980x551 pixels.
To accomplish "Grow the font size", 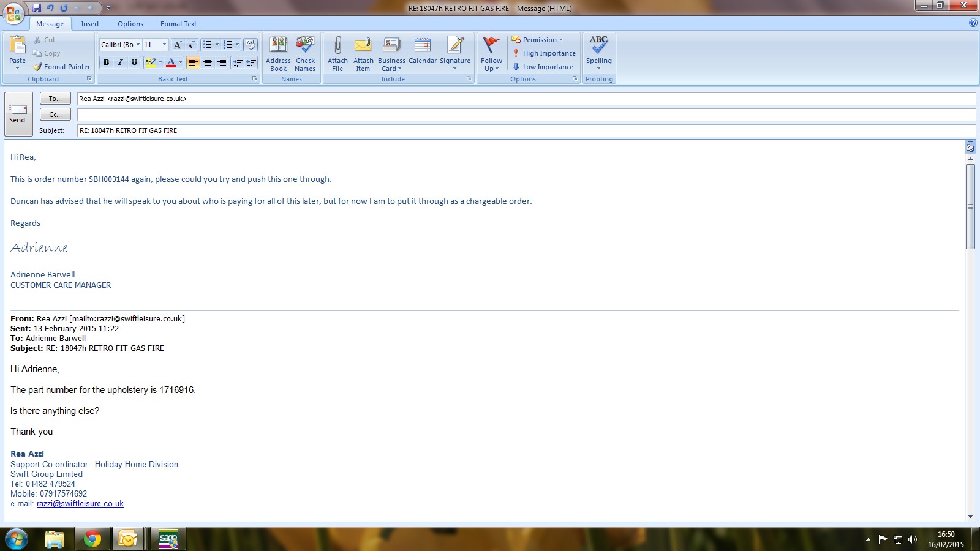I will click(x=178, y=45).
